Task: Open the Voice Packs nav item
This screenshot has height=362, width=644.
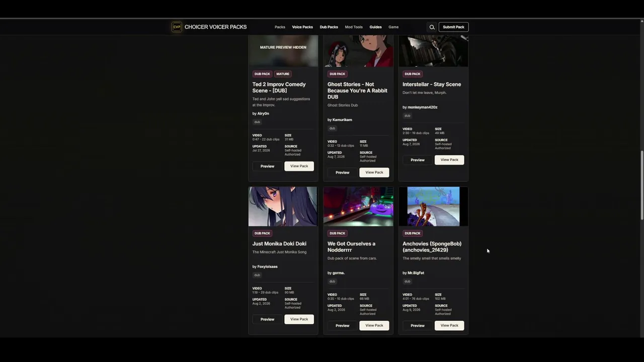Action: pos(302,27)
